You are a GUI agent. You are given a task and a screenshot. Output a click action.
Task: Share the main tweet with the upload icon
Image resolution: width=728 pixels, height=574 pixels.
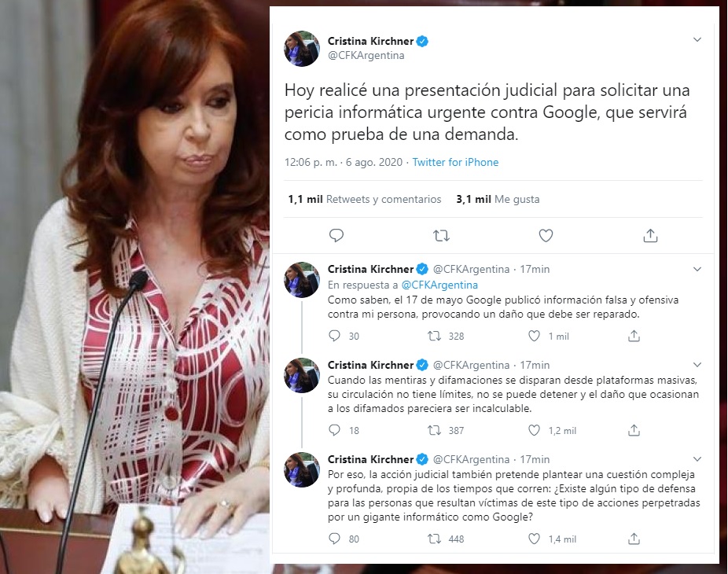click(650, 236)
